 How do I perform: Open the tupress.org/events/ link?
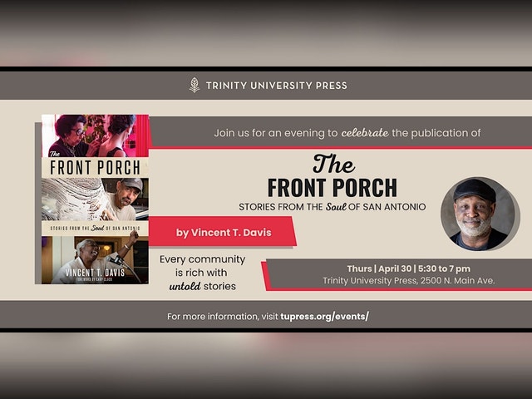click(324, 316)
